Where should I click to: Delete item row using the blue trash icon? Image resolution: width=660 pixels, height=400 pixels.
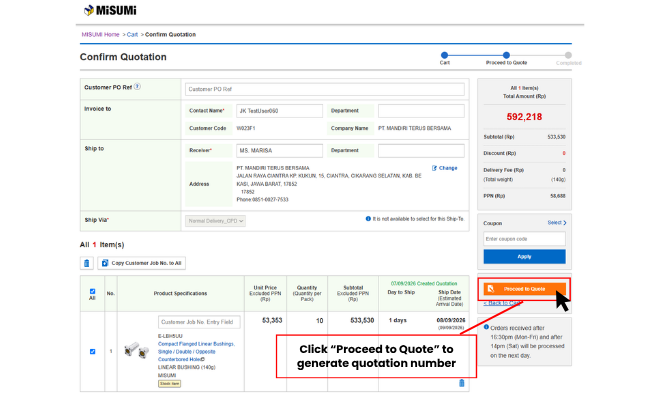click(x=461, y=383)
